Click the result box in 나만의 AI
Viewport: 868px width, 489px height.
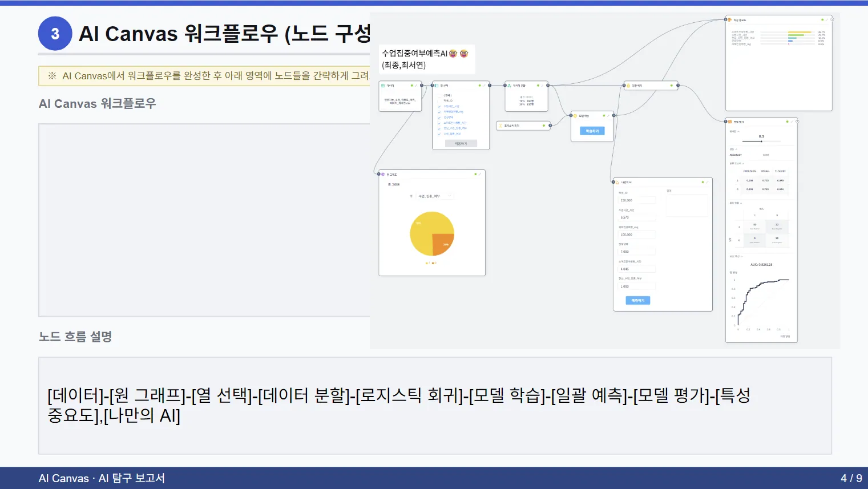point(687,205)
